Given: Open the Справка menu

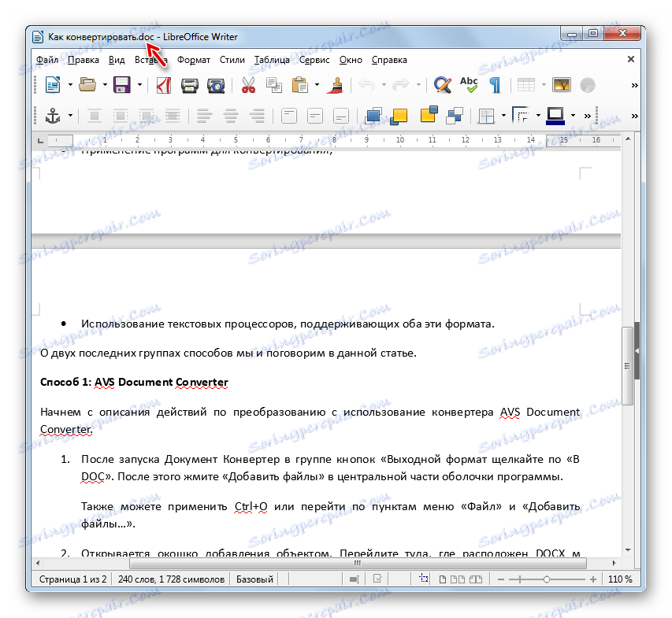Looking at the screenshot, I should tap(389, 60).
